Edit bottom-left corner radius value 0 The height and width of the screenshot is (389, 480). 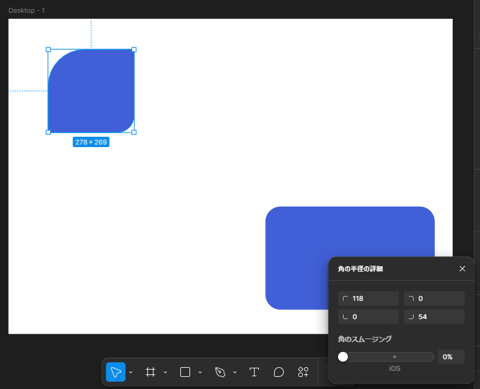368,317
